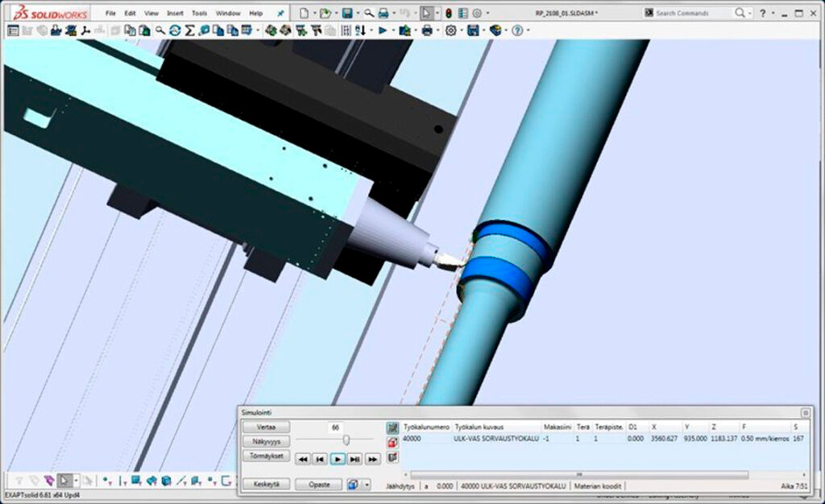The image size is (825, 504).
Task: Click the red middle icon beside the tool table
Action: coord(392,442)
